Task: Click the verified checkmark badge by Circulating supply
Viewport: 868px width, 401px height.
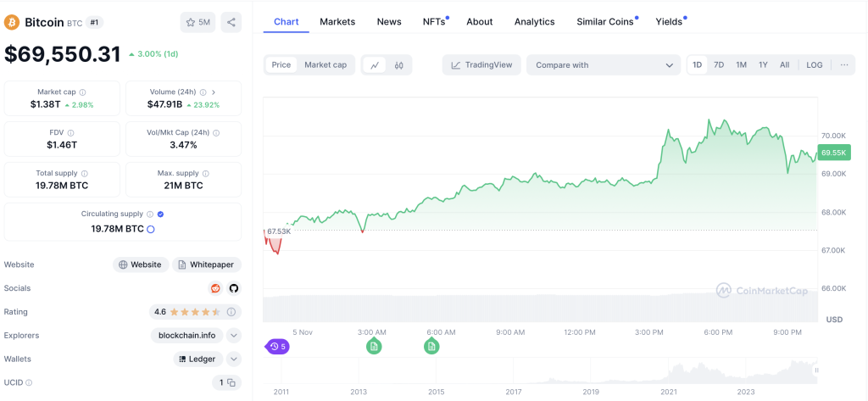Action: pos(160,214)
